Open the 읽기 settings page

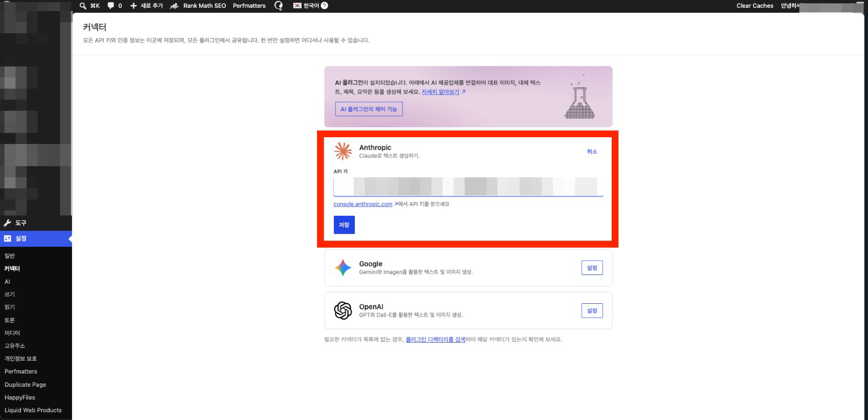9,307
